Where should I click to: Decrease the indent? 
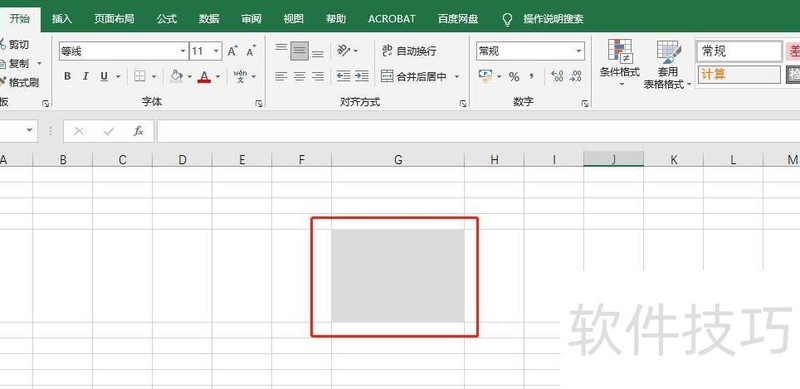(x=343, y=77)
